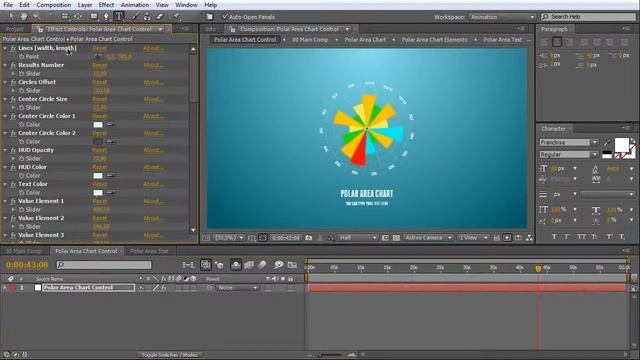Open the 1 View layout dropdown

click(473, 238)
